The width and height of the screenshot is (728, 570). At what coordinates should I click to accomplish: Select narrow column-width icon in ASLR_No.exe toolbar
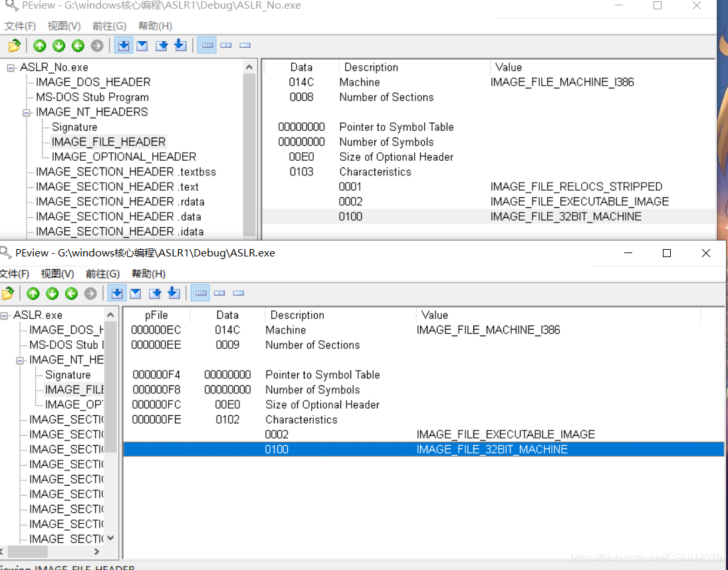pyautogui.click(x=245, y=45)
